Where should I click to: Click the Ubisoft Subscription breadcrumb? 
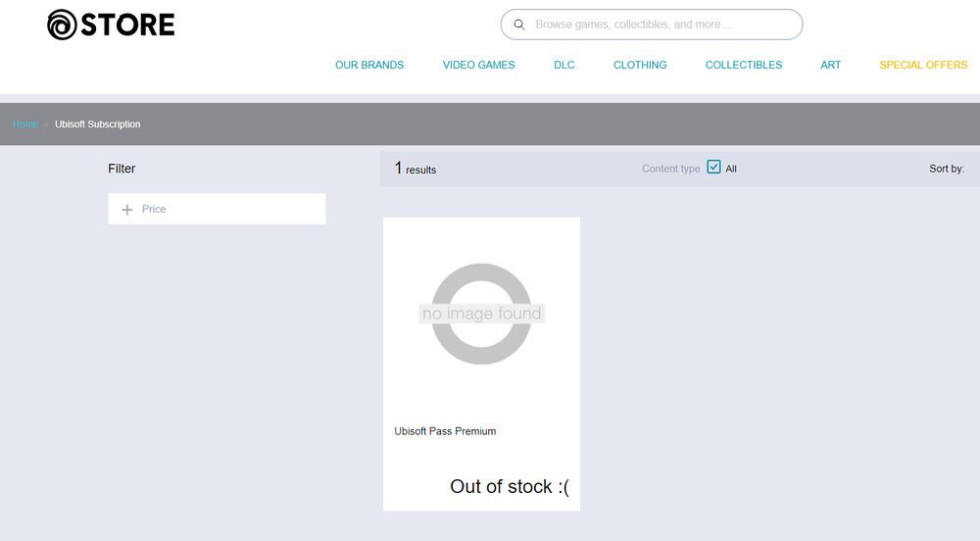[98, 124]
